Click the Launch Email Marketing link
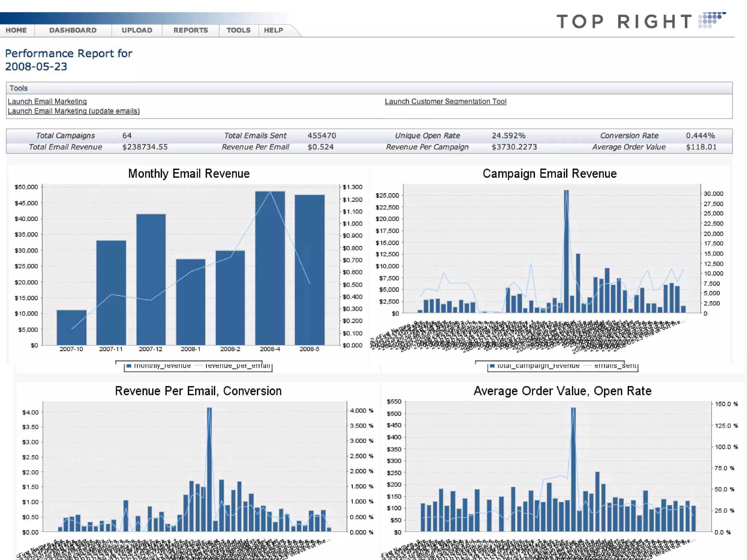Screen dimensions: 747x560 pyautogui.click(x=47, y=101)
